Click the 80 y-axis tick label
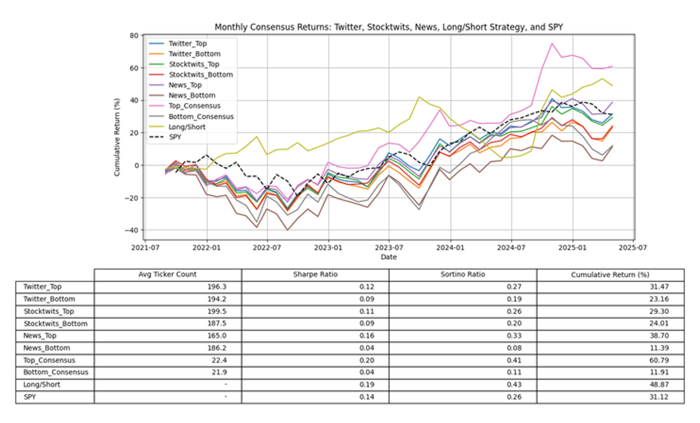 [x=133, y=35]
